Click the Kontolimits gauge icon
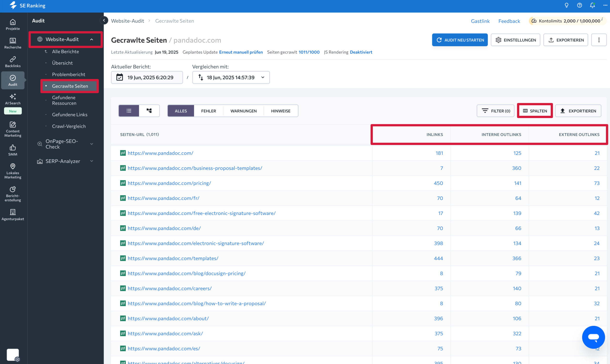The image size is (610, 364). point(534,21)
